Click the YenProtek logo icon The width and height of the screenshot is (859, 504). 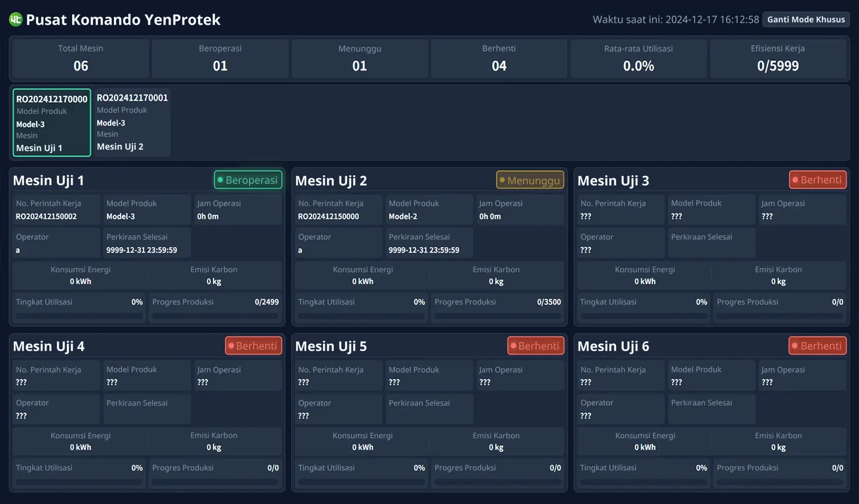click(x=15, y=19)
